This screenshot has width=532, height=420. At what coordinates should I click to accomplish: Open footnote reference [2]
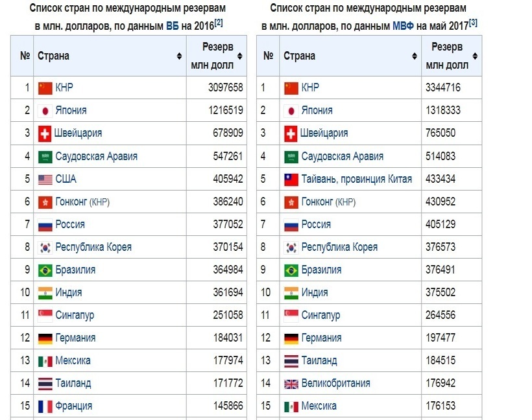[x=219, y=23]
